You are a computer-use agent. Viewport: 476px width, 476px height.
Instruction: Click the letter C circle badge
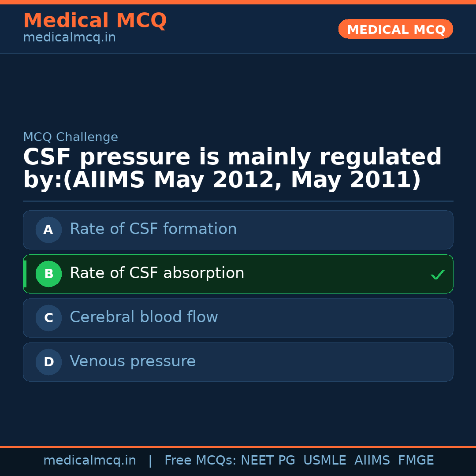[x=48, y=318]
